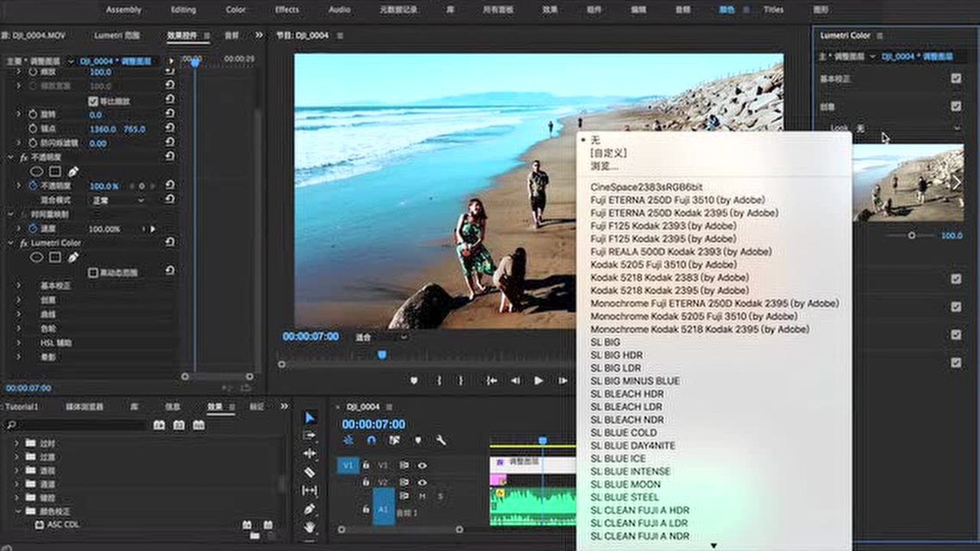Toggle V1 track visibility eye
Viewport: 980px width, 551px height.
pyautogui.click(x=422, y=465)
